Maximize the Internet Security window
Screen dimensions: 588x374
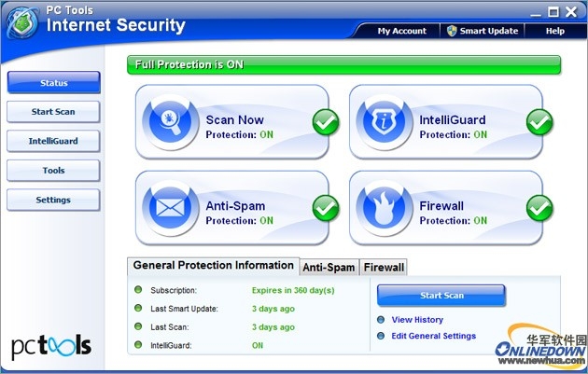(553, 12)
